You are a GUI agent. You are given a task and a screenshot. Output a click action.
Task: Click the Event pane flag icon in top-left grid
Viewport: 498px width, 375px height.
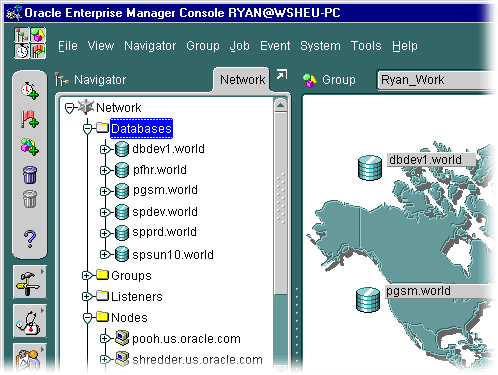pos(38,51)
